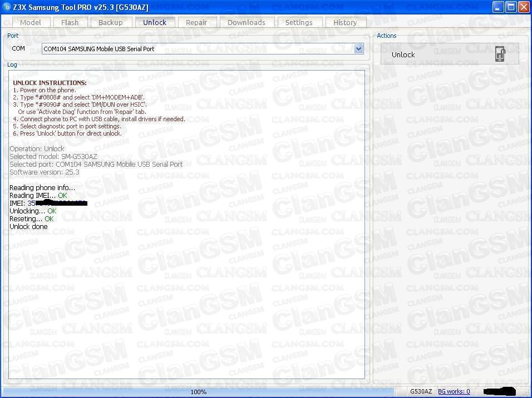Go to the Backup tab
The width and height of the screenshot is (532, 398).
(x=111, y=22)
